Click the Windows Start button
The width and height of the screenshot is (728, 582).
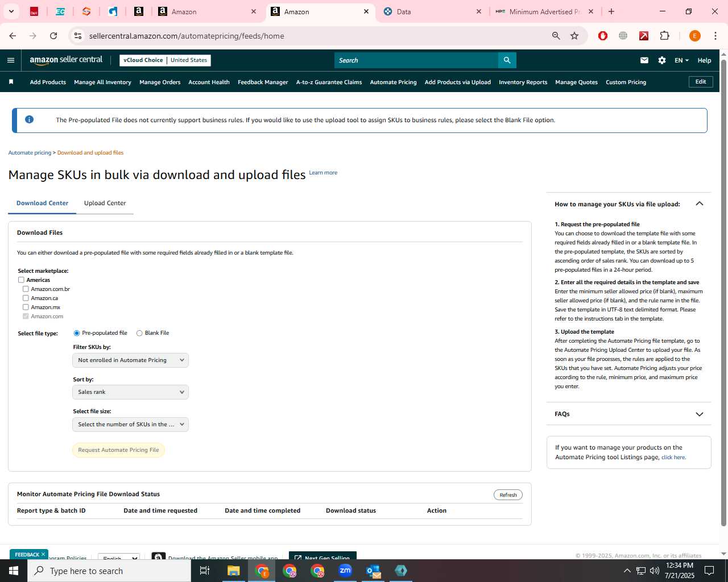[14, 571]
